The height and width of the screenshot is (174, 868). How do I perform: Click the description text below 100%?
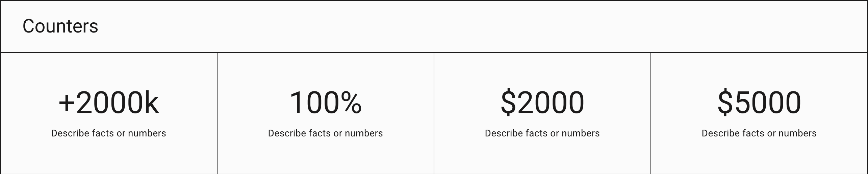(325, 133)
